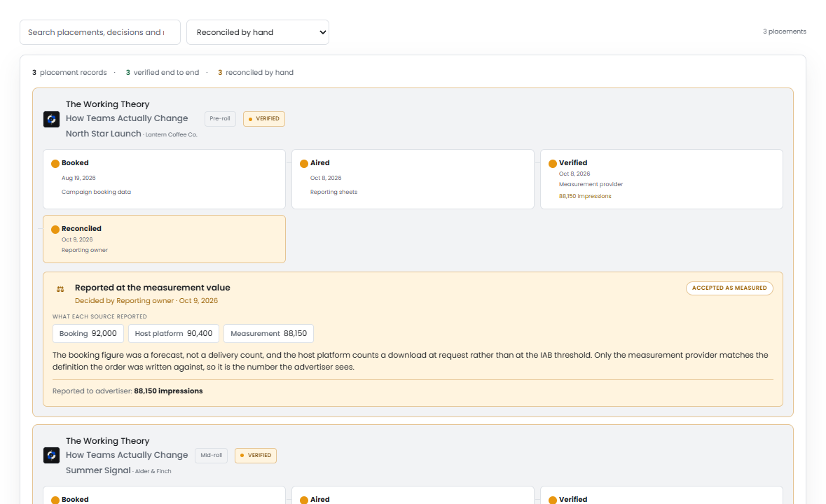This screenshot has height=504, width=826.
Task: Click the Host platform 90,400 source chip
Action: point(173,333)
